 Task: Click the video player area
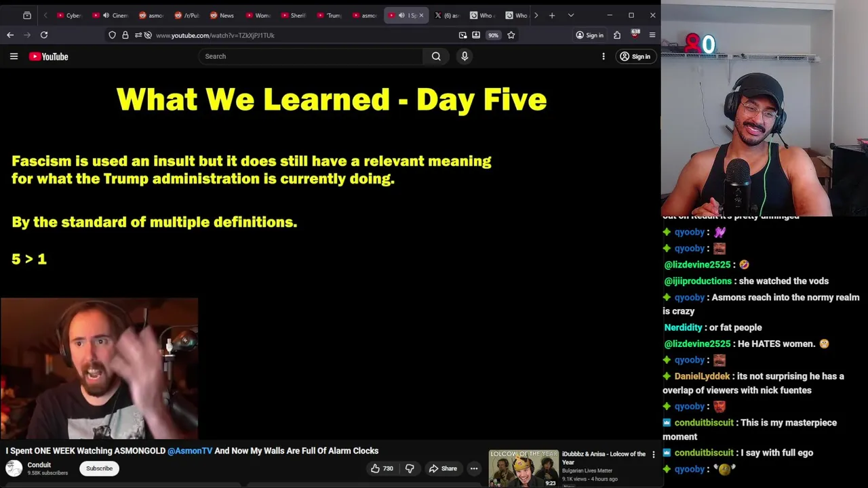pos(330,254)
